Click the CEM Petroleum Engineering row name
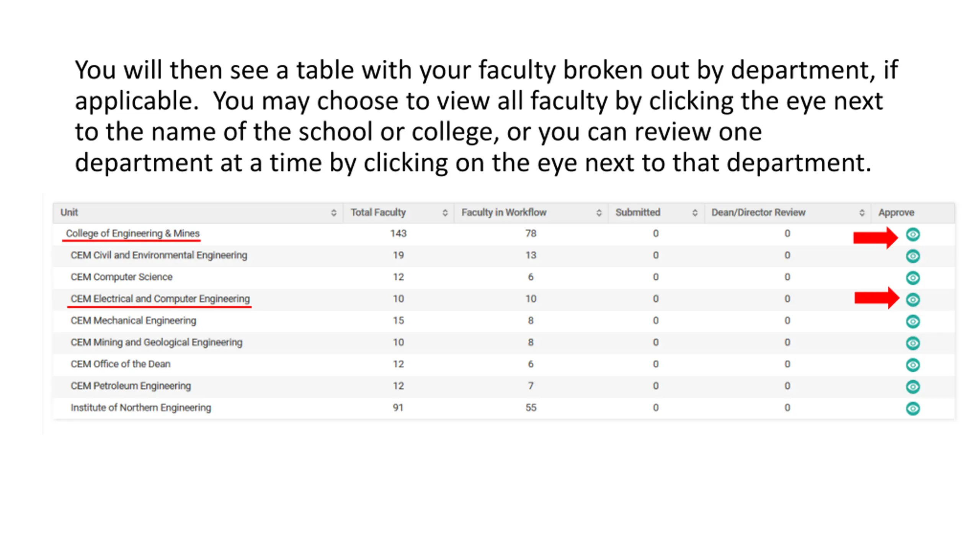Screen dimensions: 980x551 [x=131, y=386]
